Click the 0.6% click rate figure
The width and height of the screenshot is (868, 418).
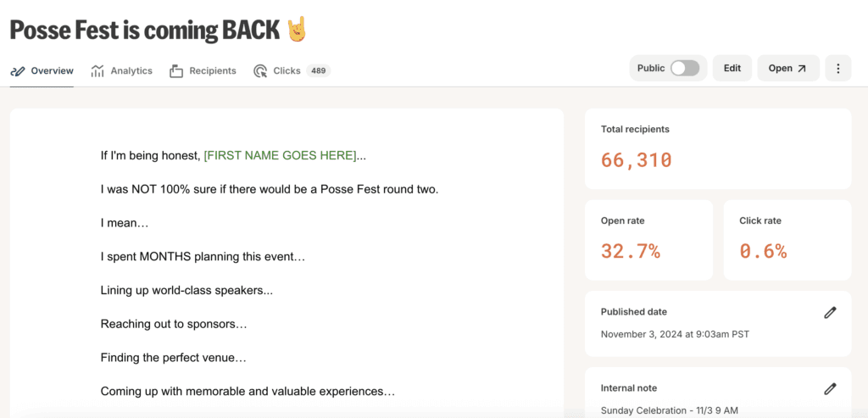coord(763,251)
